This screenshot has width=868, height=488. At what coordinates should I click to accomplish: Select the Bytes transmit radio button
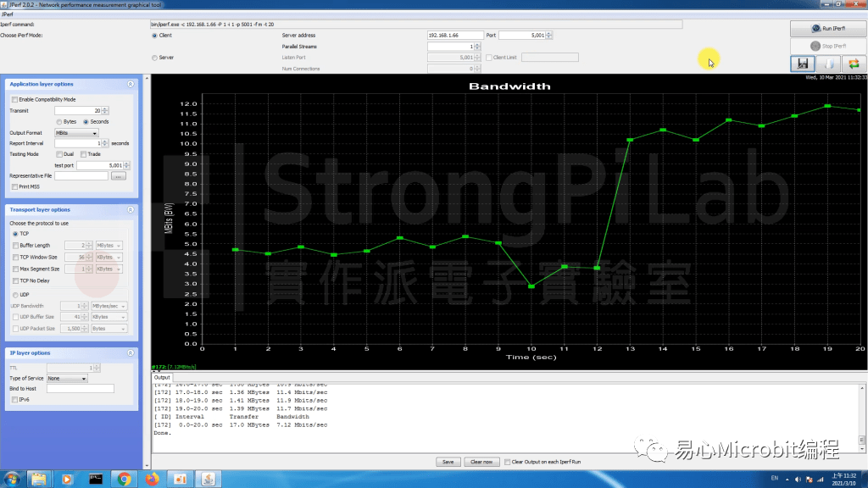click(58, 122)
